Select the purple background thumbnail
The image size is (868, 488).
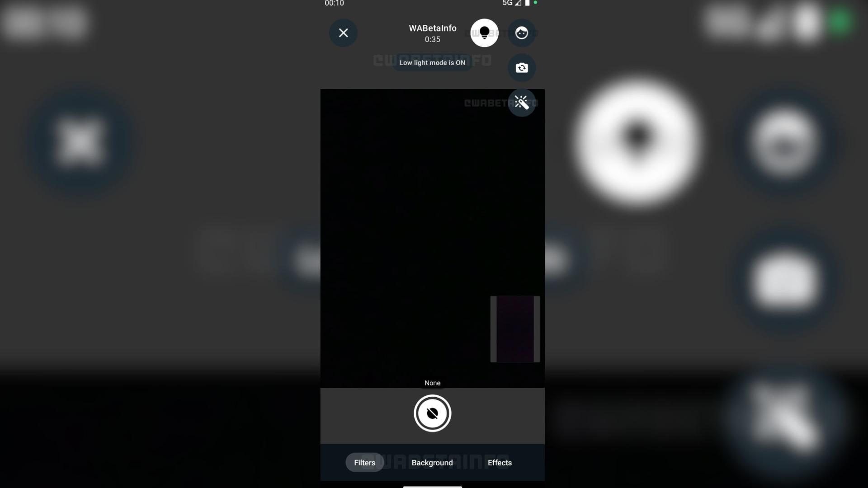pos(515,329)
